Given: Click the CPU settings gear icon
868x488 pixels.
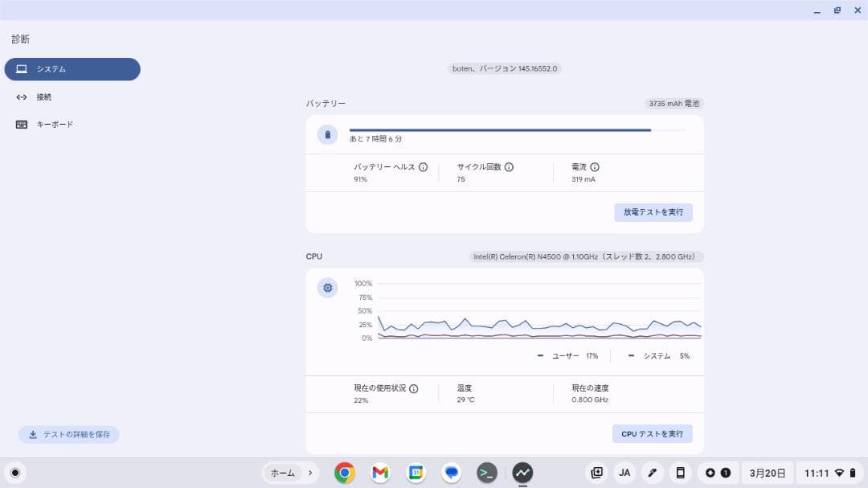Looking at the screenshot, I should coord(327,287).
